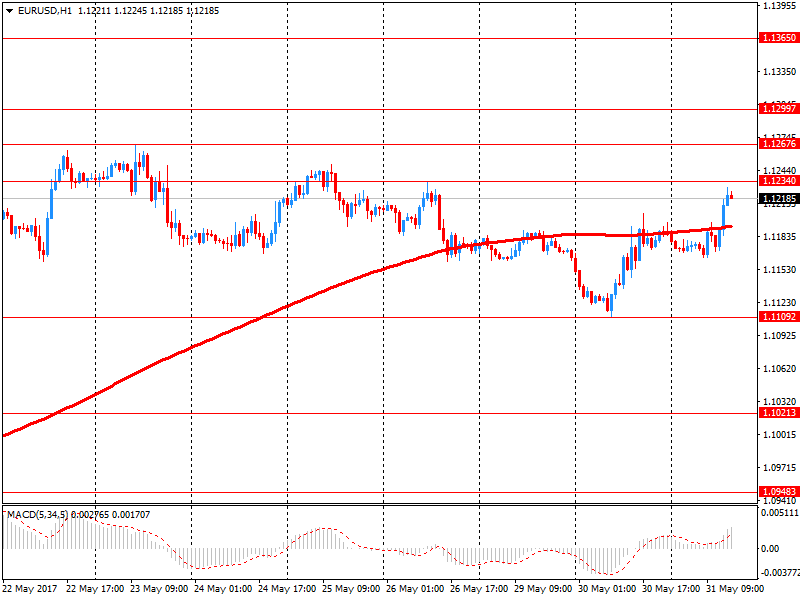Image resolution: width=800 pixels, height=600 pixels.
Task: Click the EURUSD,H1 symbol title text
Action: coord(45,11)
